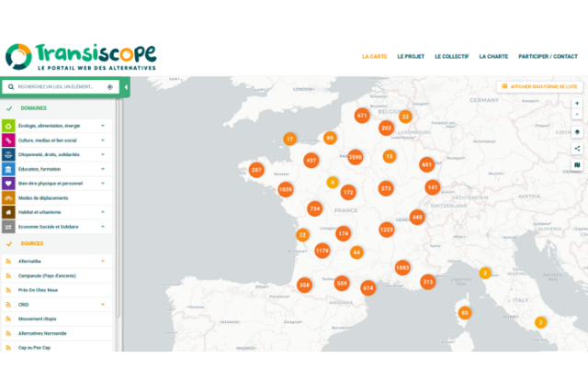Collapse the left sidebar panel arrow

pyautogui.click(x=125, y=87)
